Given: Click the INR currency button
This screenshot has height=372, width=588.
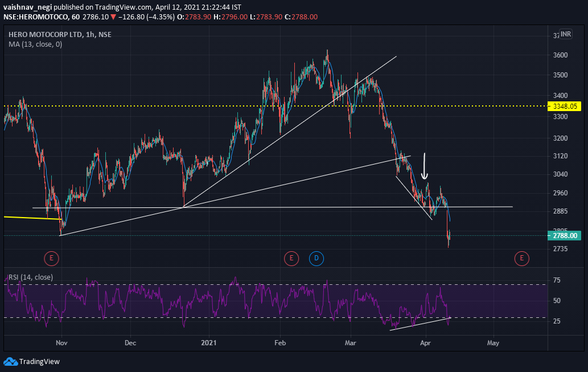Looking at the screenshot, I should click(x=566, y=34).
